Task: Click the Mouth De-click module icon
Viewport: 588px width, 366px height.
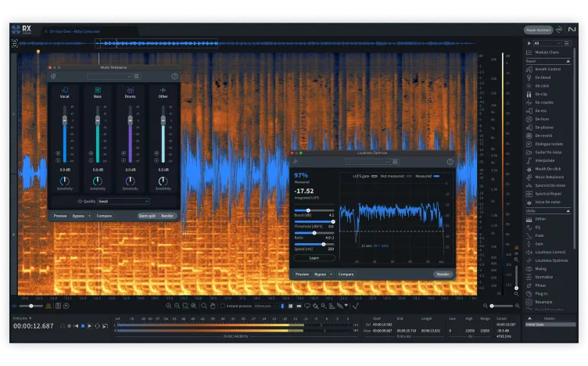Action: pos(529,169)
